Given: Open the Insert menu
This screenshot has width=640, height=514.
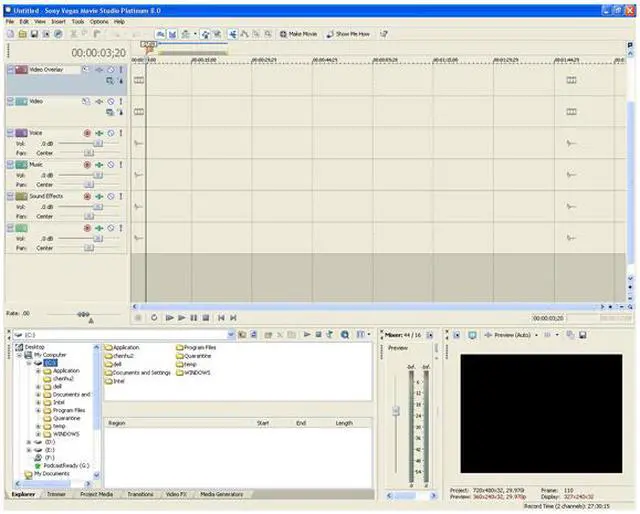Looking at the screenshot, I should pos(58,21).
